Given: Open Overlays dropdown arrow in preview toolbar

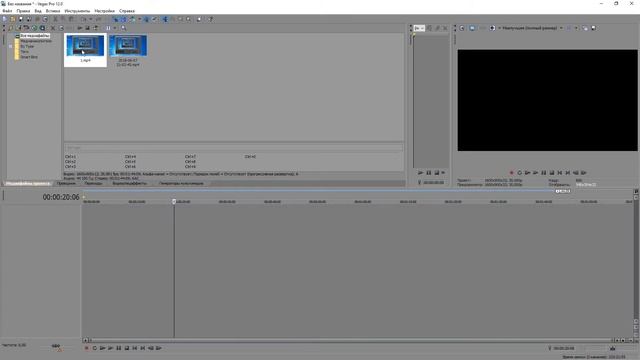Looking at the screenshot, I should click(x=576, y=28).
